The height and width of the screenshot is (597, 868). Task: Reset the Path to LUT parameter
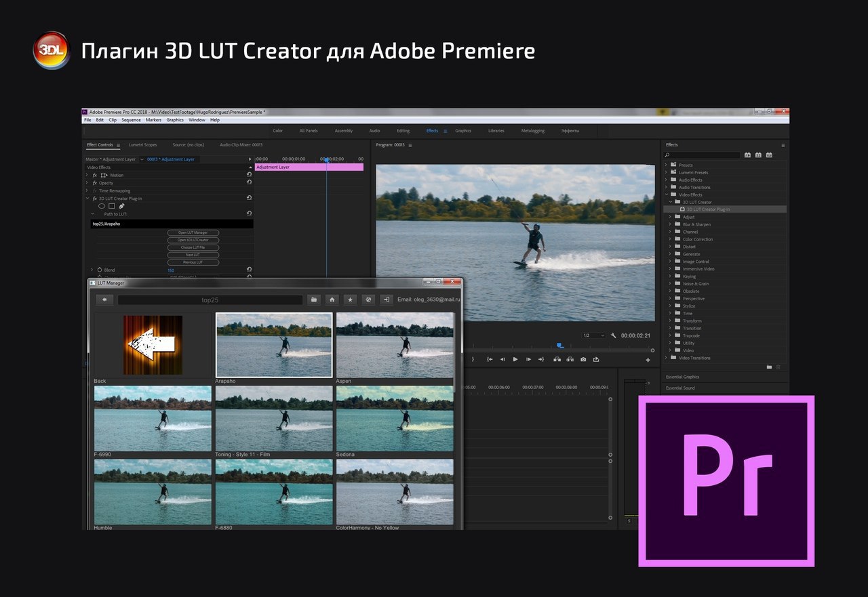point(249,213)
